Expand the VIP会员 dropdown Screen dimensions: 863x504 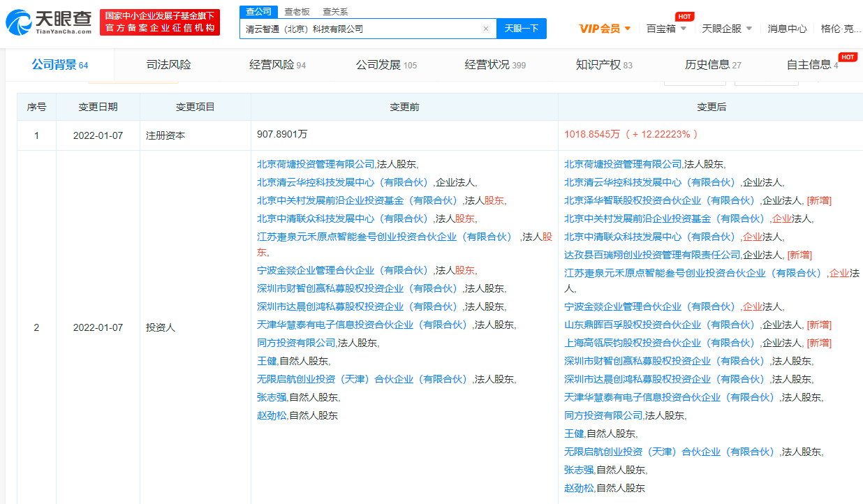[x=605, y=29]
